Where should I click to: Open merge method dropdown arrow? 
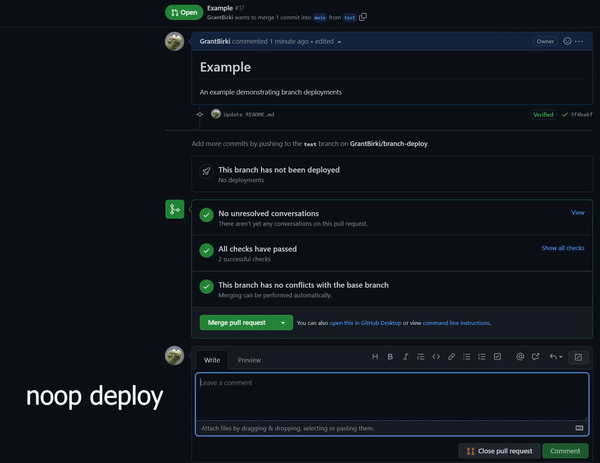click(x=283, y=323)
